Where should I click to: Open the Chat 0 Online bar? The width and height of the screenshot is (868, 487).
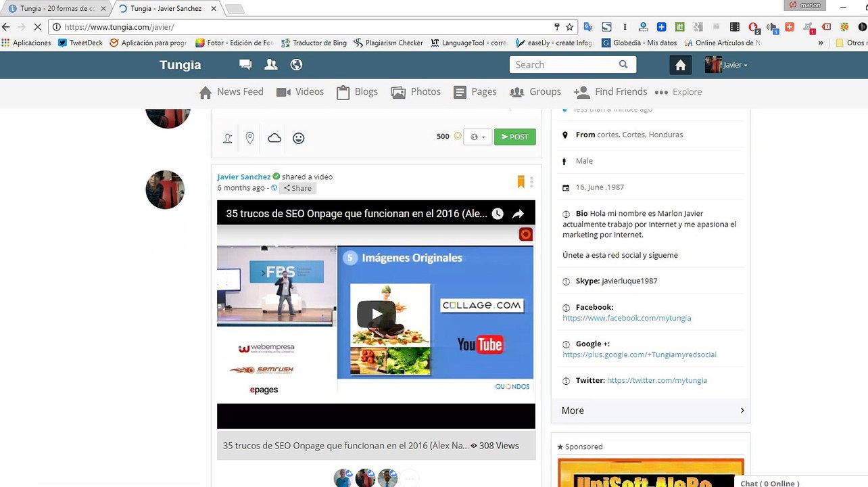tap(800, 483)
